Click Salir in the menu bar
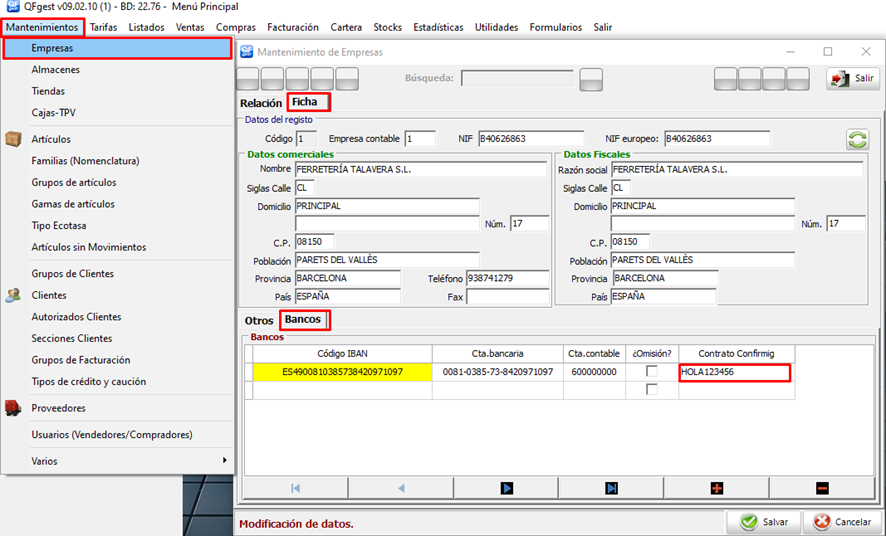The image size is (886, 536). (602, 27)
